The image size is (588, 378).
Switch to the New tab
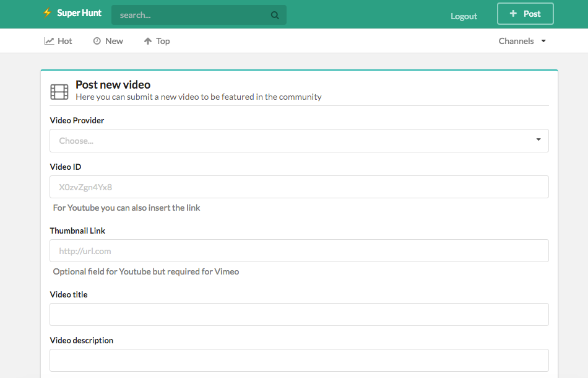click(x=108, y=41)
